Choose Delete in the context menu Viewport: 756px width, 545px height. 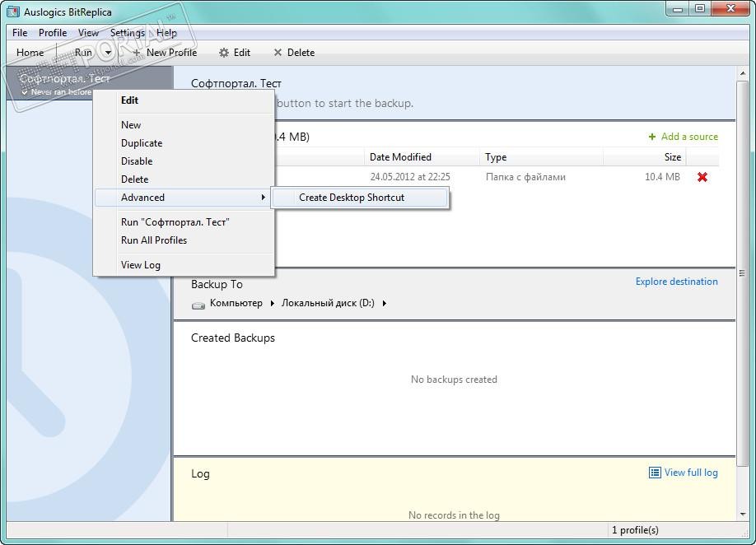point(184,179)
